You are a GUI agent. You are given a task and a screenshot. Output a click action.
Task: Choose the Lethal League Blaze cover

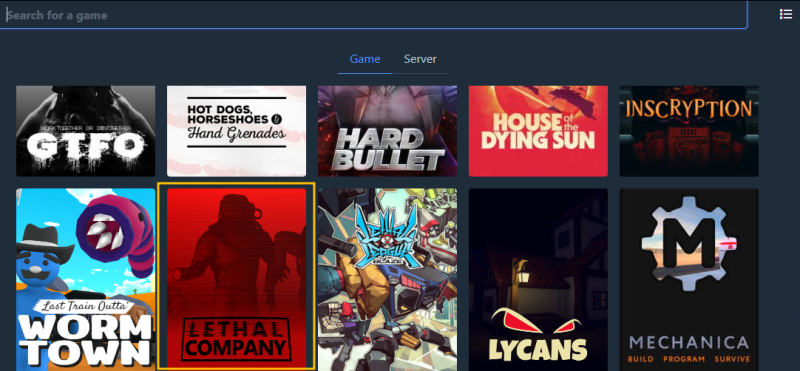[387, 280]
